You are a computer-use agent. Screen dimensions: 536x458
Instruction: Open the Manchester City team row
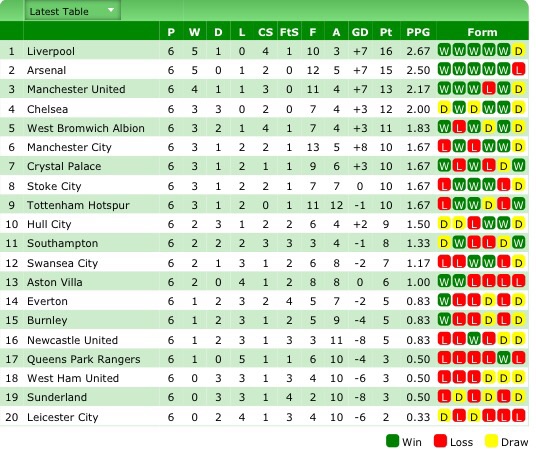pos(264,147)
